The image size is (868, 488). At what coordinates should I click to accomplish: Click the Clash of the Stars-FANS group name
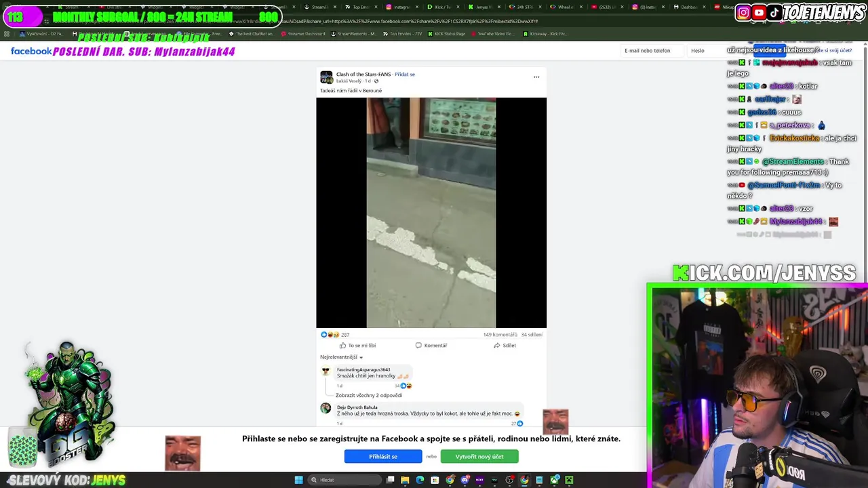pyautogui.click(x=363, y=74)
